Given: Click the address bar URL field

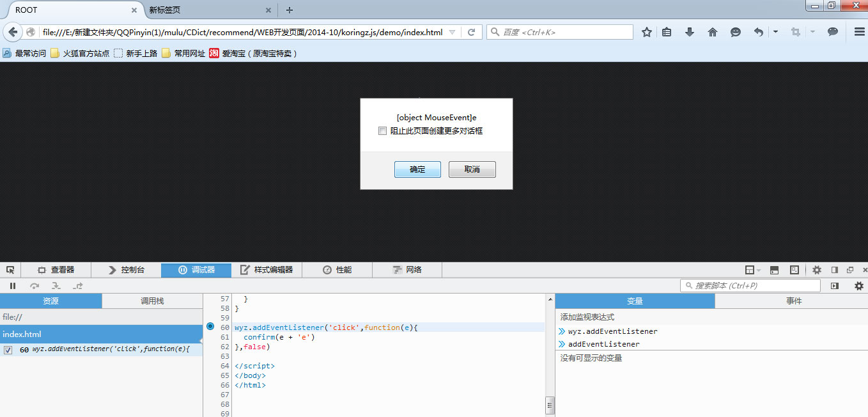Looking at the screenshot, I should pos(243,32).
